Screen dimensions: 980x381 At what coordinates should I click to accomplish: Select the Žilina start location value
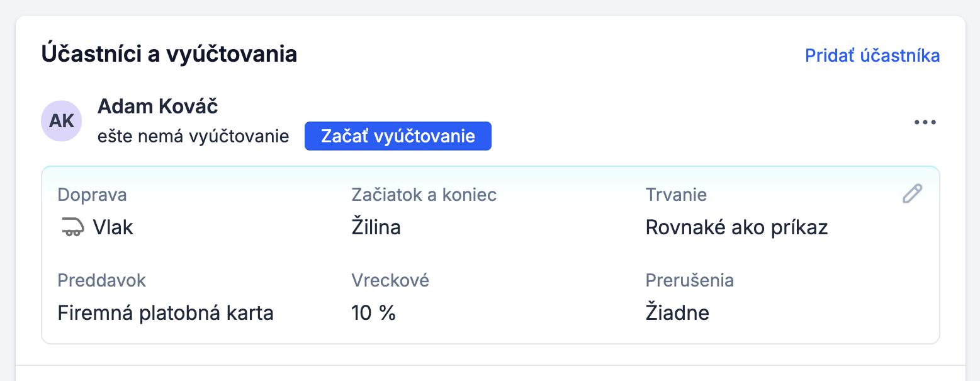pyautogui.click(x=375, y=227)
